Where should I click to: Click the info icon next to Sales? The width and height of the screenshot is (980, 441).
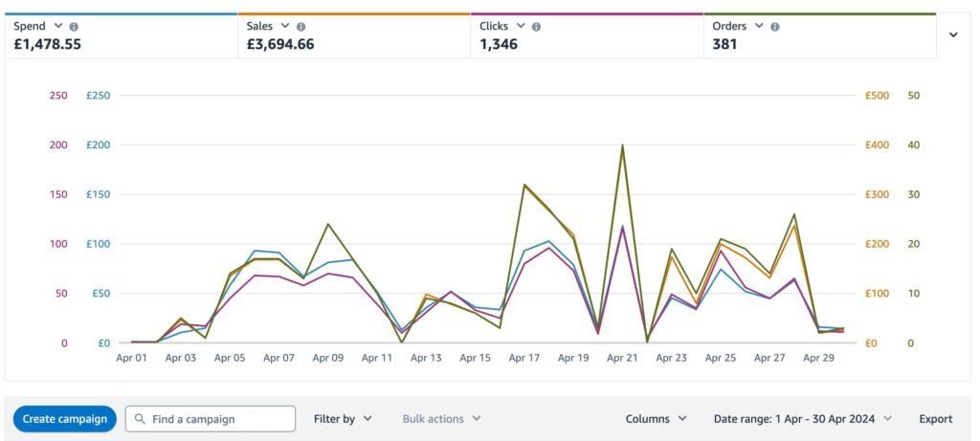tap(301, 27)
